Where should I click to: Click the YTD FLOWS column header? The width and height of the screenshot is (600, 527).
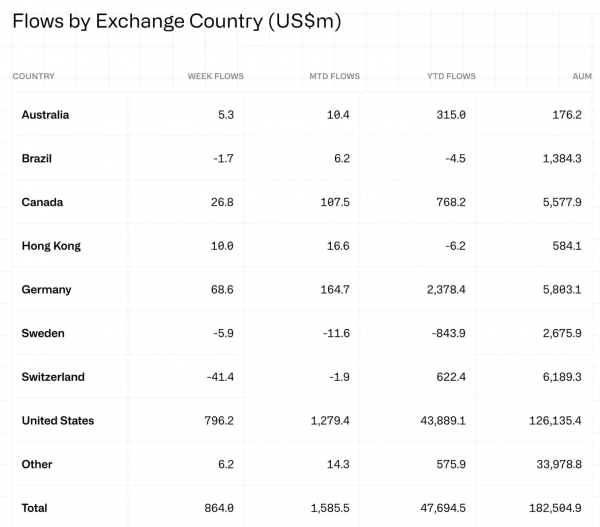(x=452, y=76)
